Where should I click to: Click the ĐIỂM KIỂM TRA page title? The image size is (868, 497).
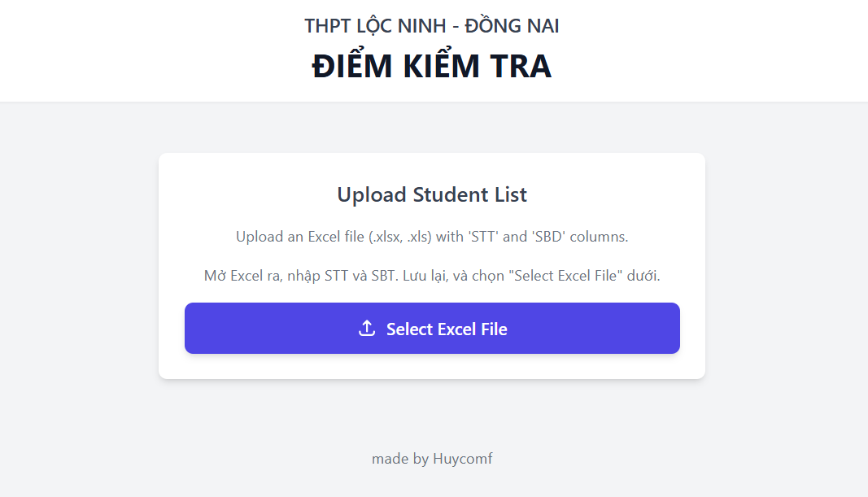coord(432,67)
